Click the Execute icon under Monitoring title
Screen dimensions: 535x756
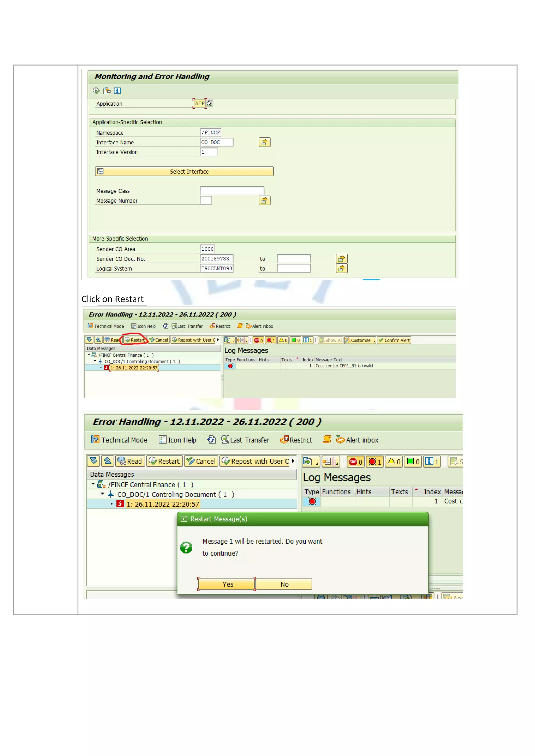pyautogui.click(x=96, y=91)
